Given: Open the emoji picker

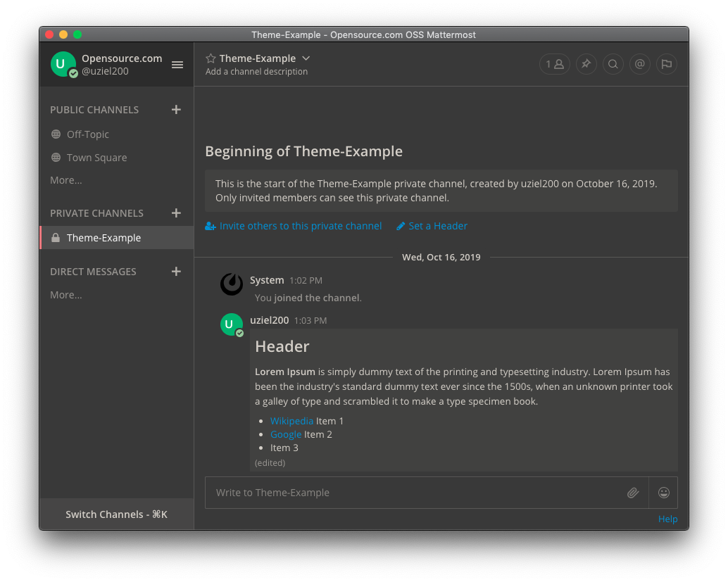Looking at the screenshot, I should 663,493.
